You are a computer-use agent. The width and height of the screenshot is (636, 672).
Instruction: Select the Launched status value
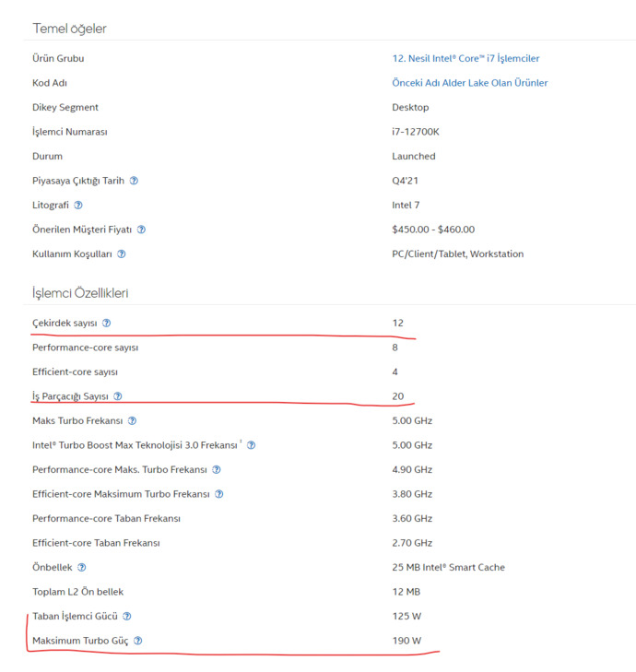(x=414, y=156)
